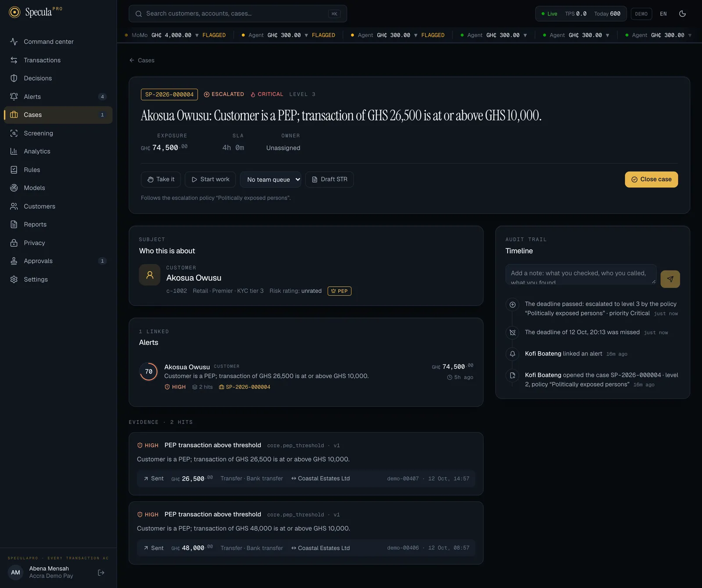Switch language via EN button
This screenshot has height=588, width=702.
663,14
